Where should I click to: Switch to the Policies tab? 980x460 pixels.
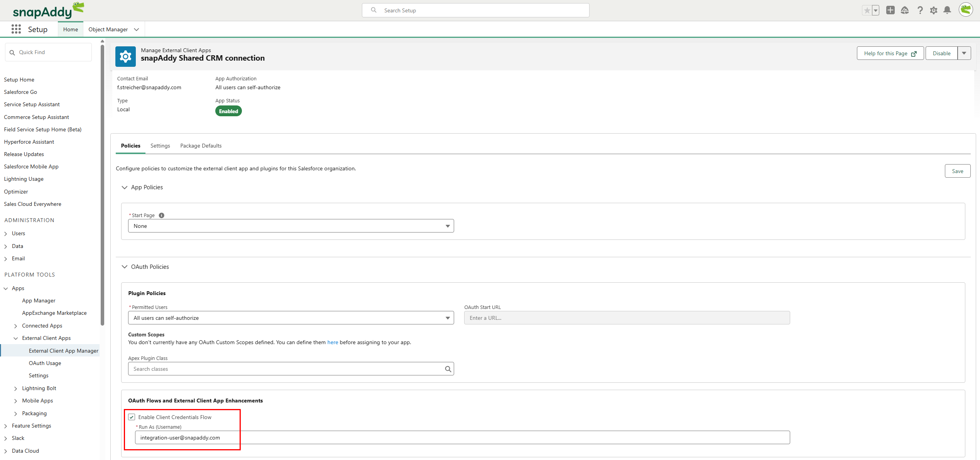[130, 146]
